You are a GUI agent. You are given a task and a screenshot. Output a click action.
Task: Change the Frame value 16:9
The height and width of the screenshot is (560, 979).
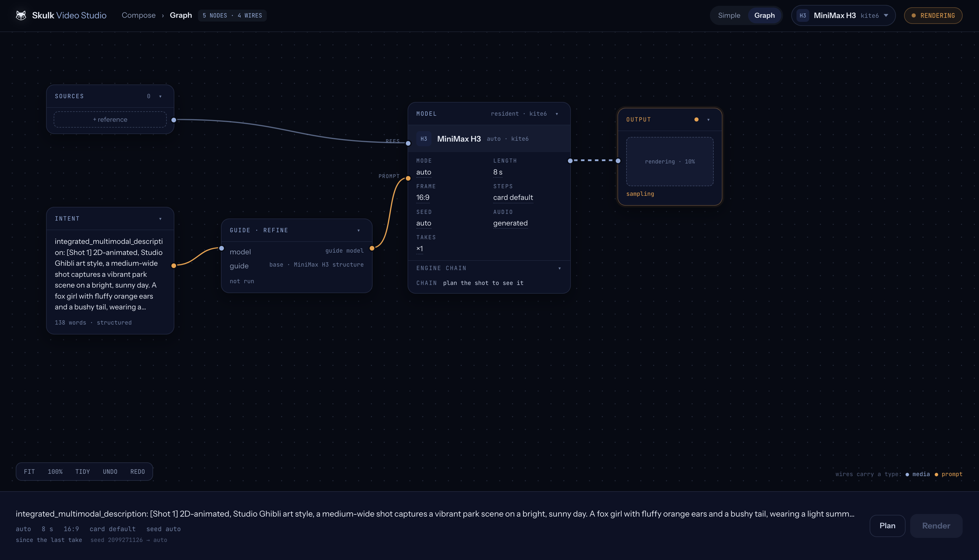[422, 198]
